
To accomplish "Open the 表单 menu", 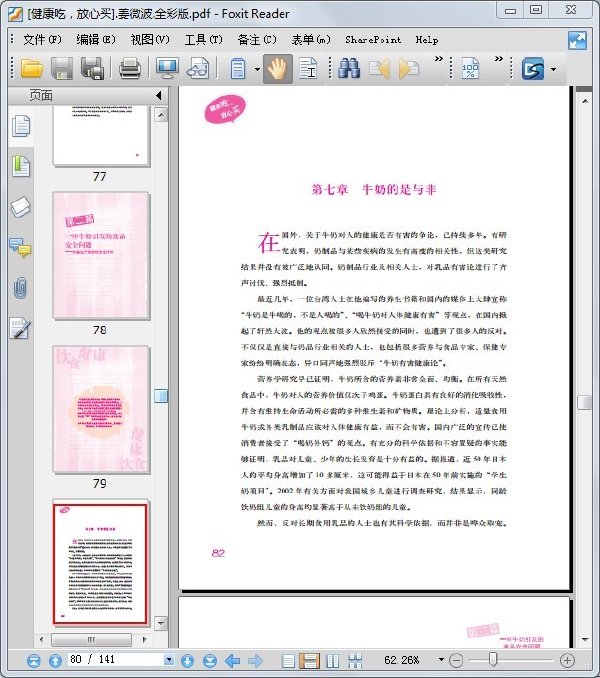I will (x=311, y=40).
